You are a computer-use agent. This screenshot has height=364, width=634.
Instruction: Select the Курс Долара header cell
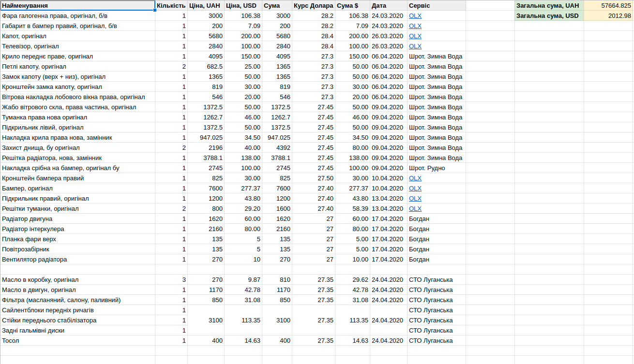(x=314, y=5)
